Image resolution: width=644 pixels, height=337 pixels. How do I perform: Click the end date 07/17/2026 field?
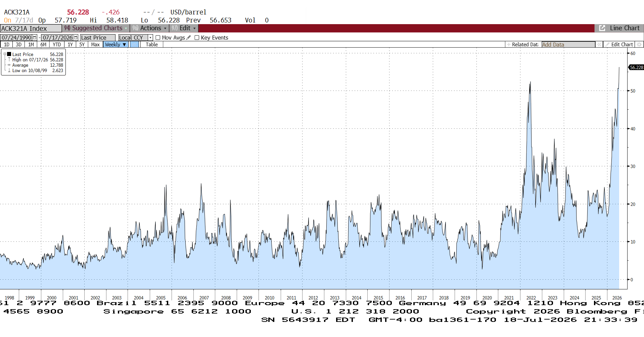pyautogui.click(x=57, y=38)
